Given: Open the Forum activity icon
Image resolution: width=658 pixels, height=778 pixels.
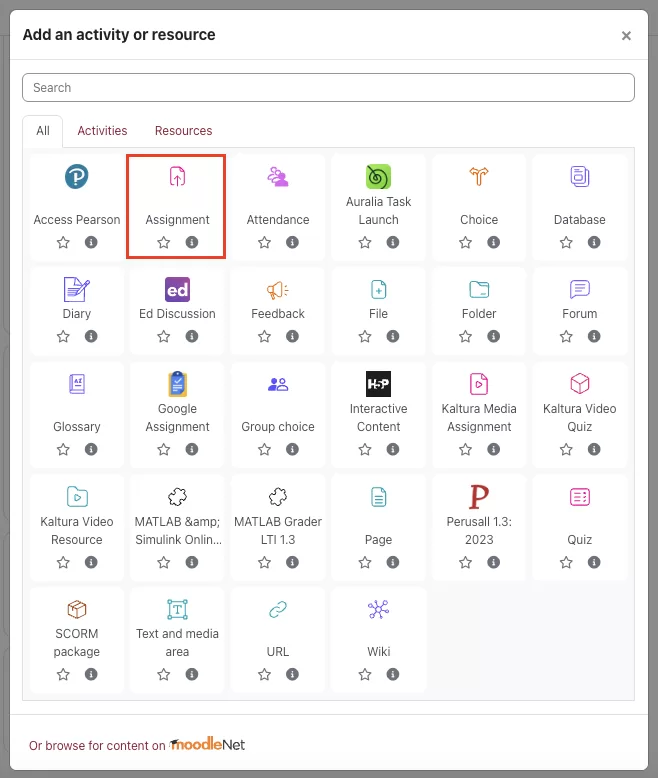Looking at the screenshot, I should click(x=579, y=290).
